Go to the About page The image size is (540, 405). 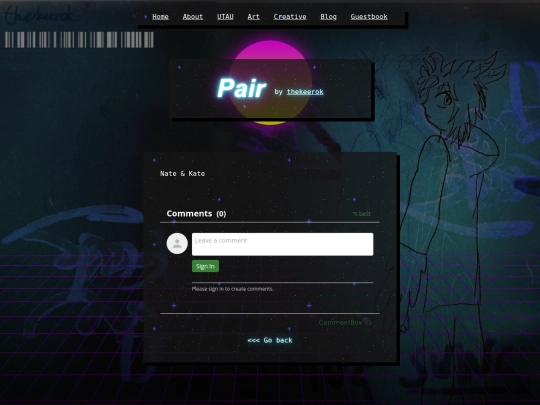pos(193,17)
